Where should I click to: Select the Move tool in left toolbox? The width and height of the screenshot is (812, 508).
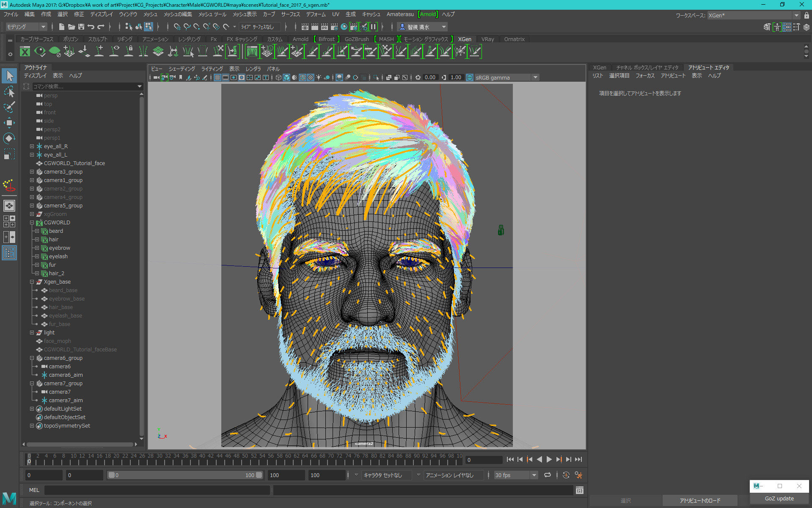click(9, 123)
